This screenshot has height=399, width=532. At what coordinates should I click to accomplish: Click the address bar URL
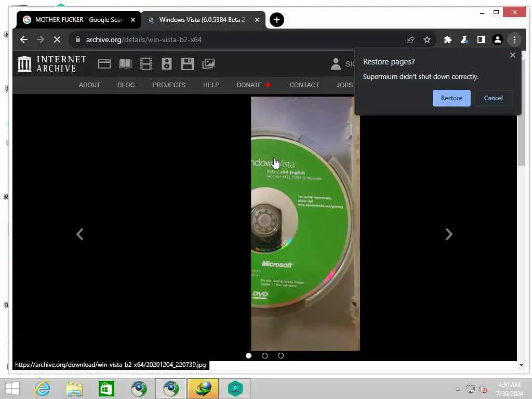[144, 39]
